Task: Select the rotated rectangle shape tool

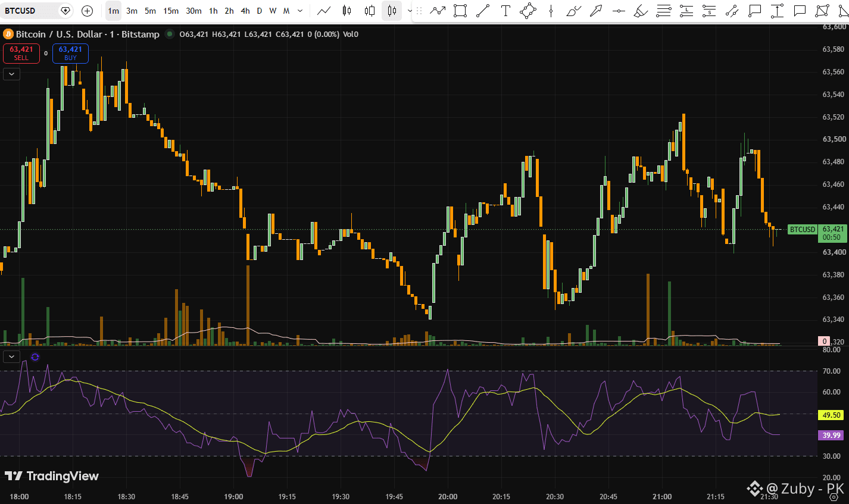Action: 528,11
